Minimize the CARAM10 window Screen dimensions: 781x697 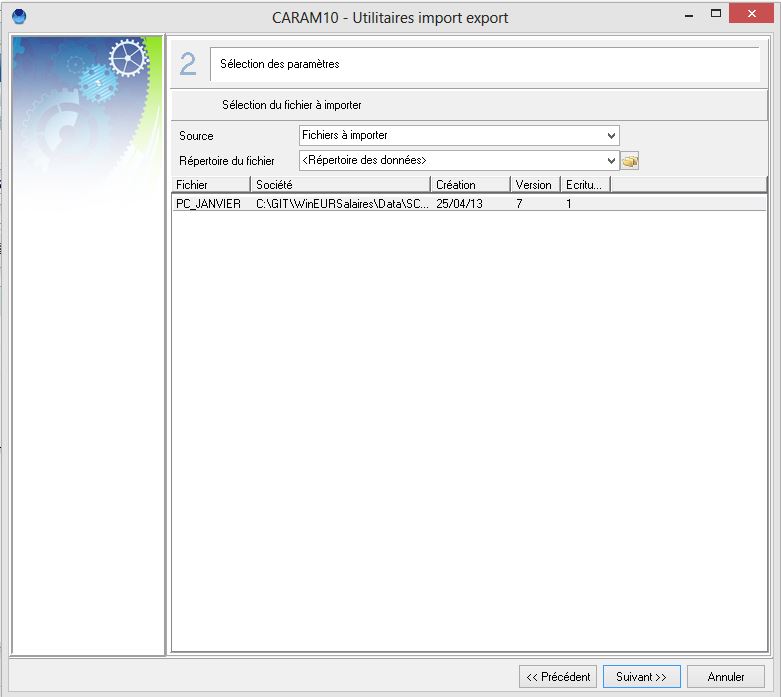click(689, 14)
